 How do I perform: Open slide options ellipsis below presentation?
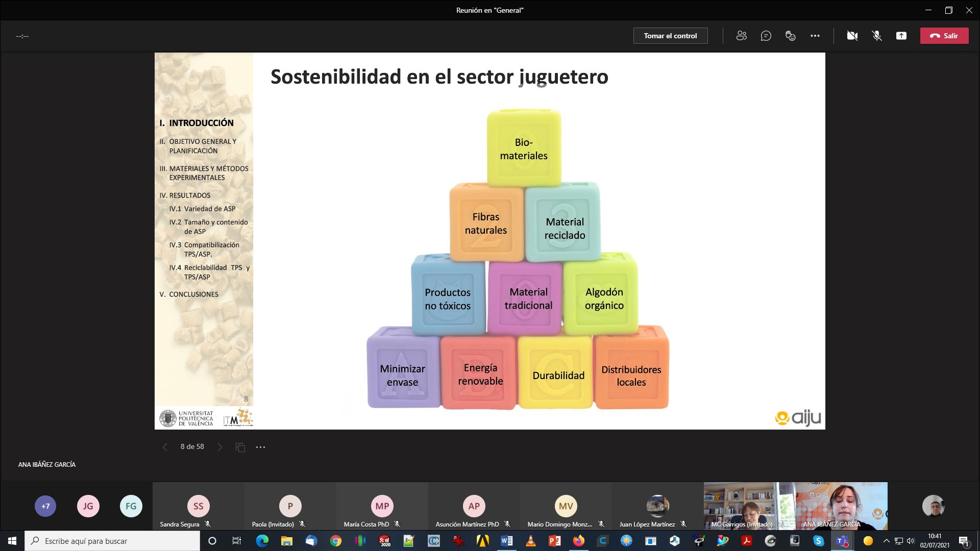(260, 447)
